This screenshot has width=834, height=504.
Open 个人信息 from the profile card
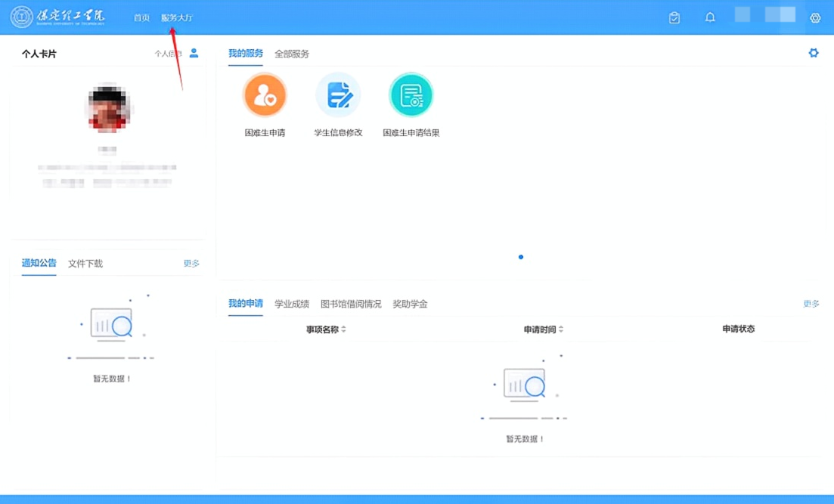point(168,54)
